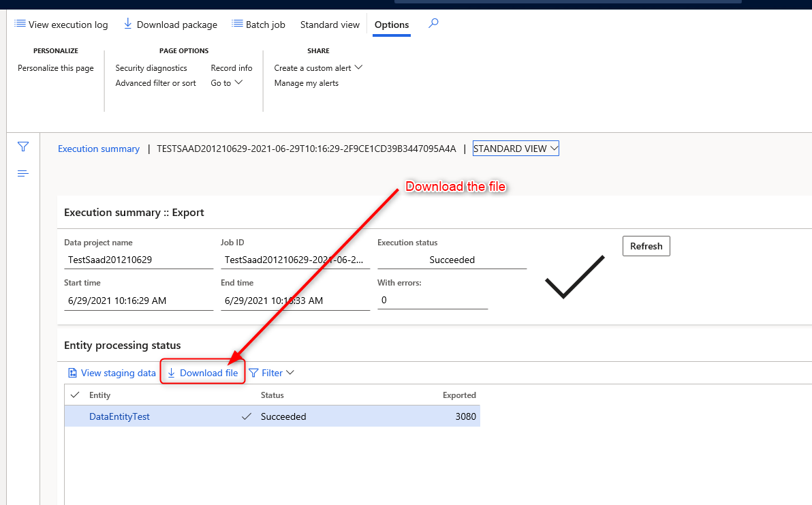Select Standard view in the top bar
The width and height of the screenshot is (812, 505).
(329, 24)
